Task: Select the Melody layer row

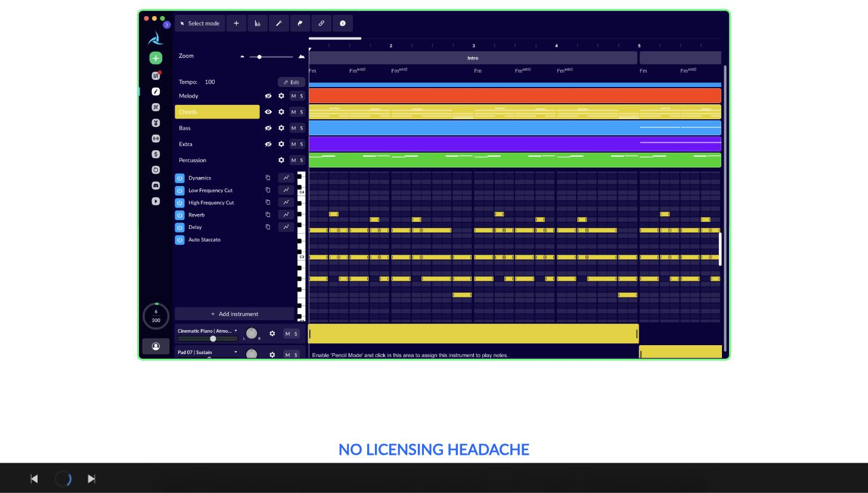Action: tap(217, 96)
